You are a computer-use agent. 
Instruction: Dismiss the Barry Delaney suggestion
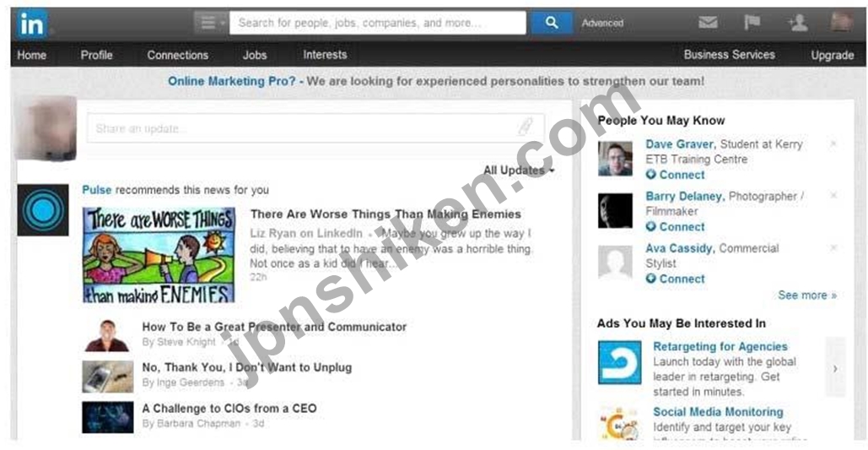pos(833,196)
